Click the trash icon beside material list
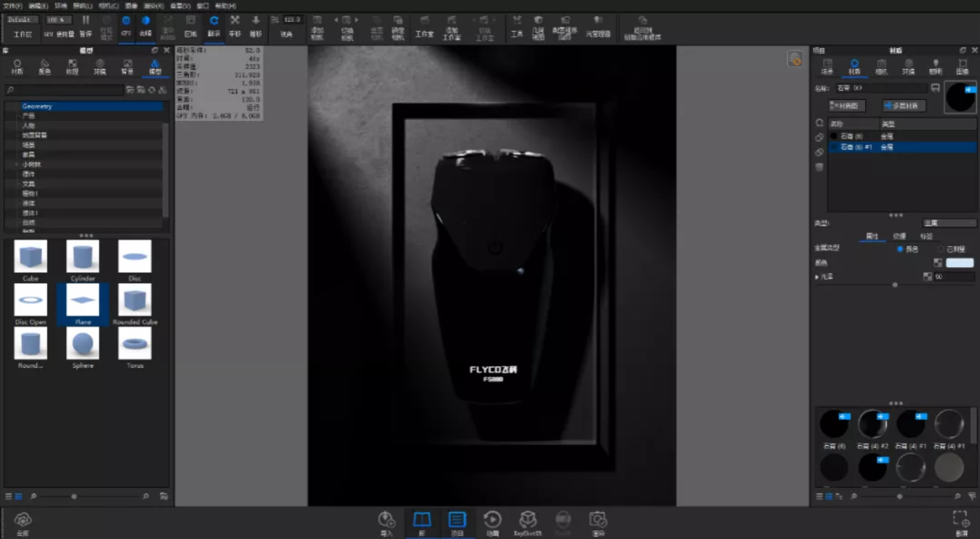This screenshot has width=980, height=539. [x=819, y=167]
